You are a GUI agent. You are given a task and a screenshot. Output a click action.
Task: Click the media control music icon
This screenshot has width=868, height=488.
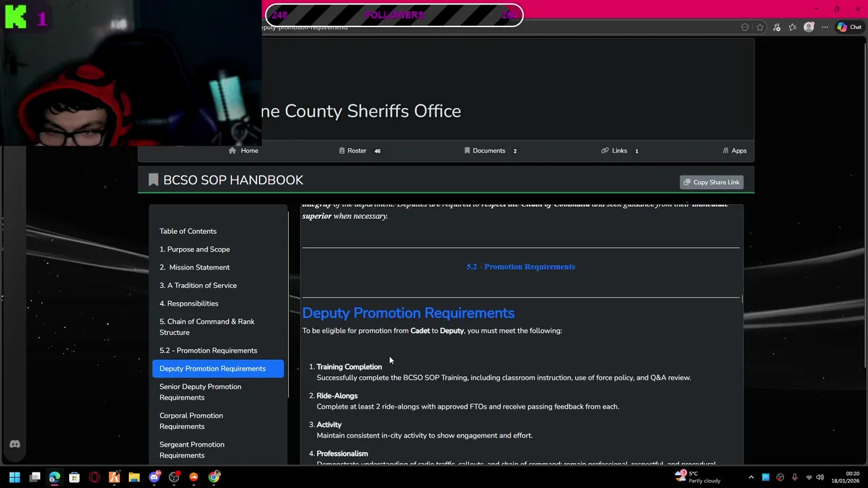coord(776,27)
